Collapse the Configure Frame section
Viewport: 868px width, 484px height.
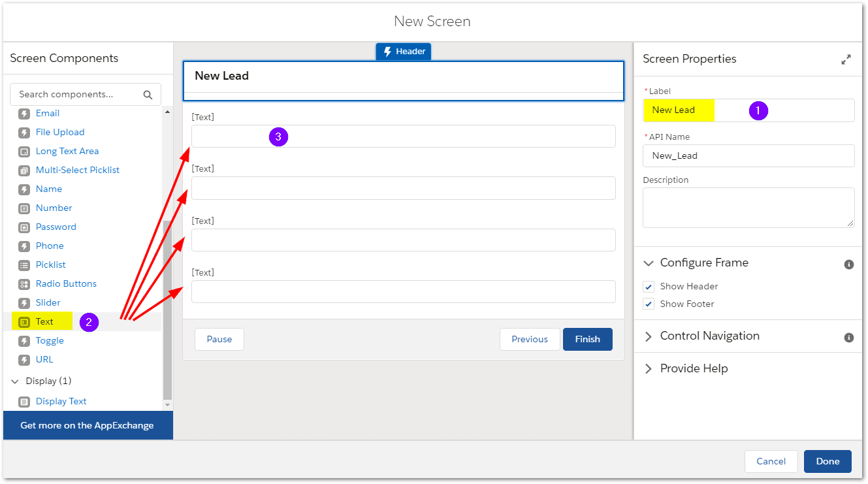point(649,263)
